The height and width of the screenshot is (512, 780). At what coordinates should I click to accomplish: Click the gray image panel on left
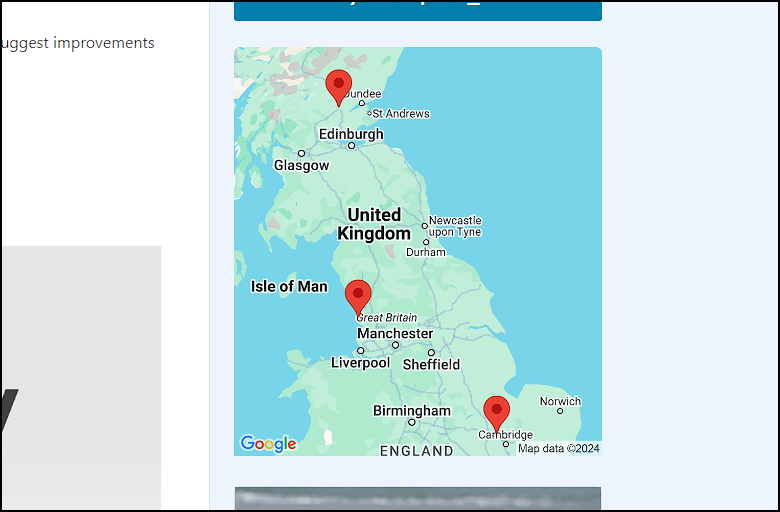point(80,378)
